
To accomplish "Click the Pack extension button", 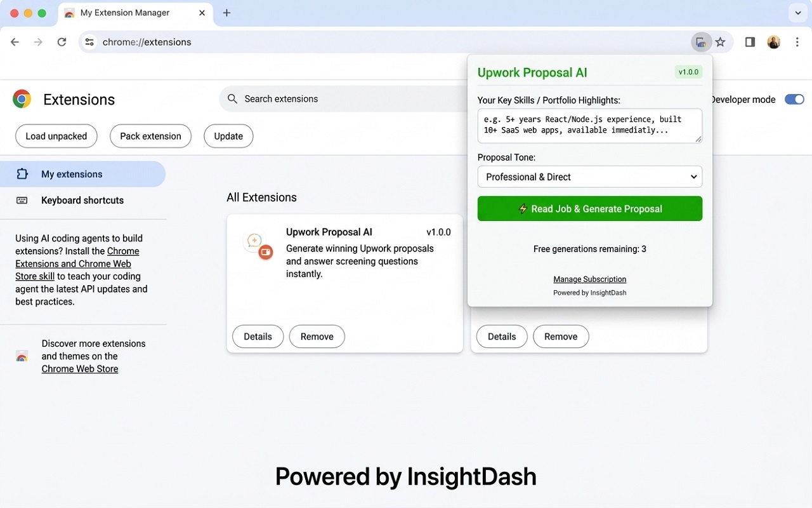I will (150, 136).
